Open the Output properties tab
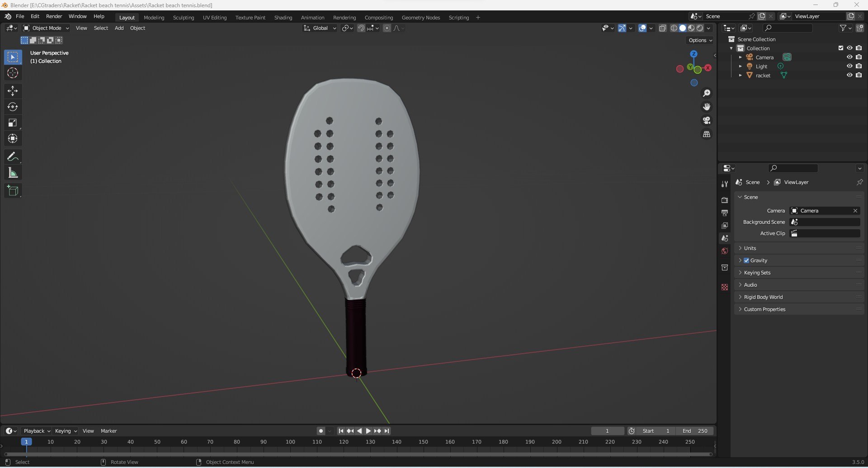The width and height of the screenshot is (868, 468). click(x=725, y=213)
